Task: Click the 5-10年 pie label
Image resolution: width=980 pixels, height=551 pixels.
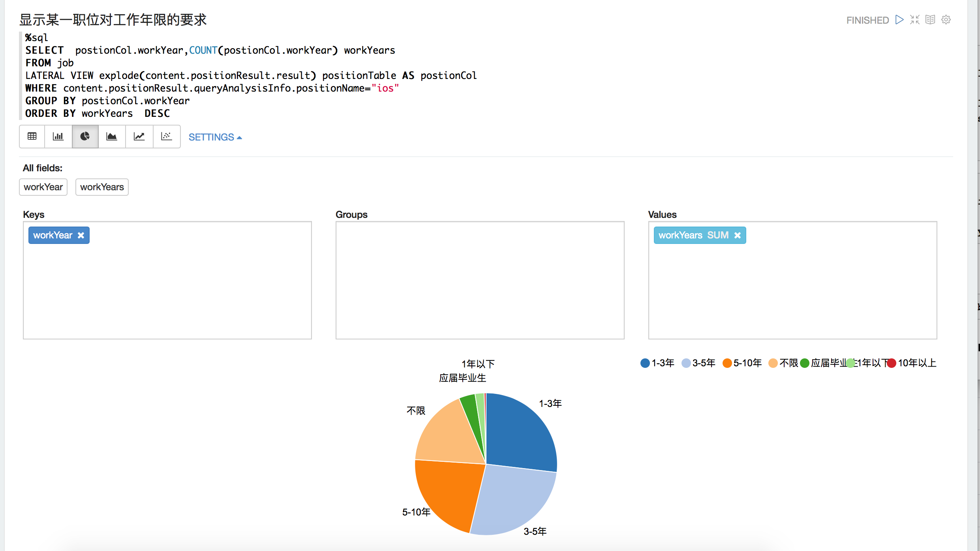Action: pos(416,512)
